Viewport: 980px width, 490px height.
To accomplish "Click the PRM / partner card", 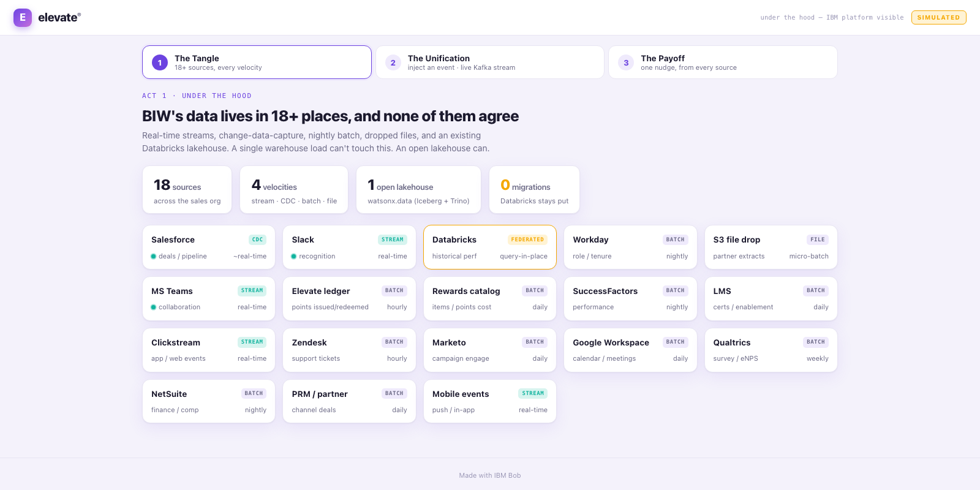I will [x=349, y=401].
